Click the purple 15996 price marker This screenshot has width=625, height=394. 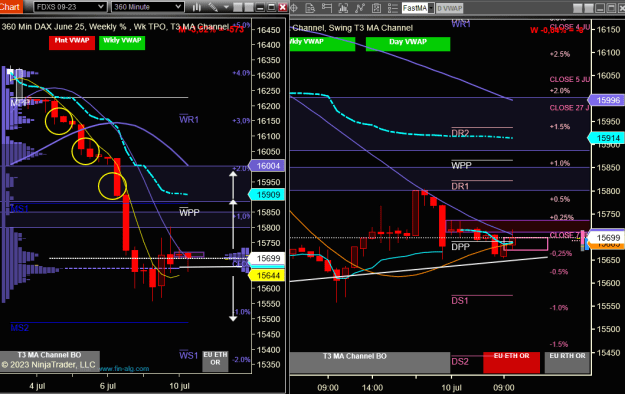606,100
